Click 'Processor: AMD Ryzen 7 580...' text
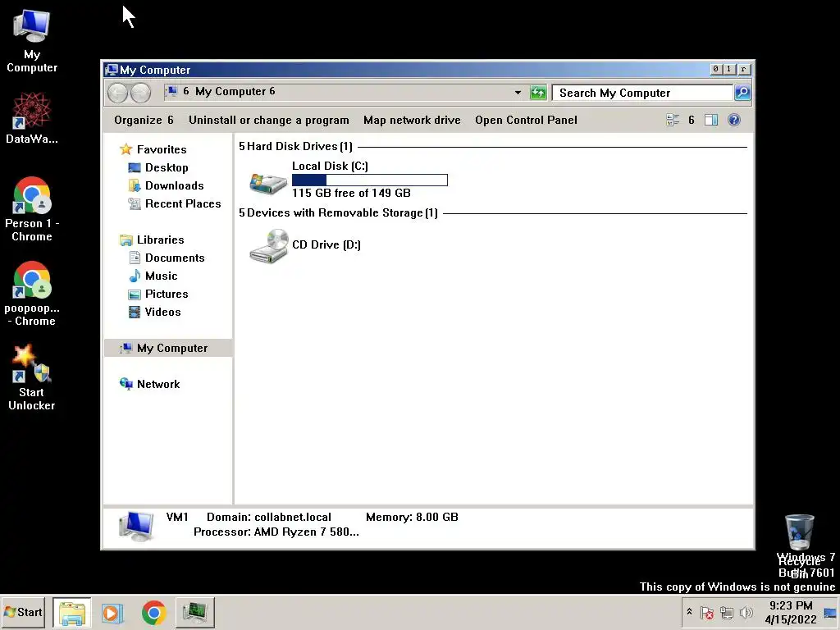Viewport: 840px width, 630px height. pos(276,532)
